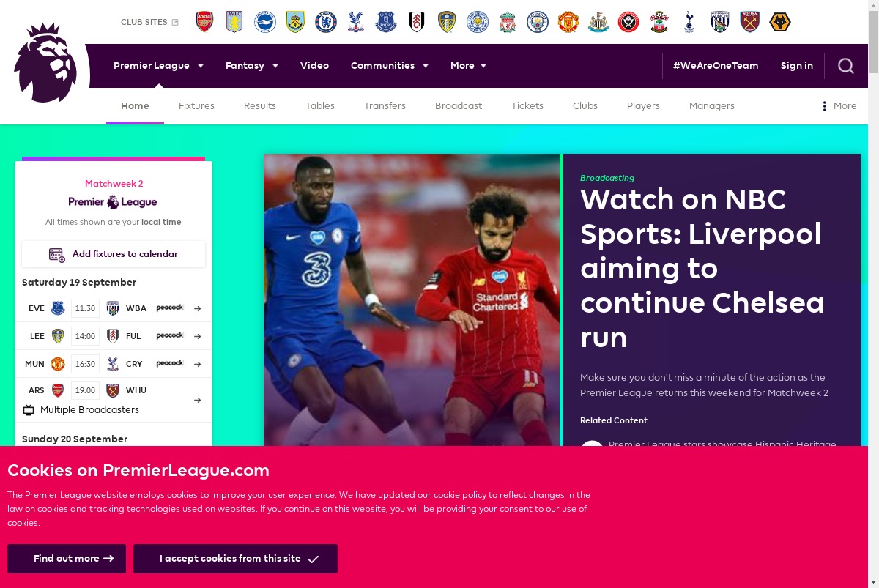The image size is (879, 588).
Task: Click the #WeAreOneTeam link
Action: (x=716, y=66)
